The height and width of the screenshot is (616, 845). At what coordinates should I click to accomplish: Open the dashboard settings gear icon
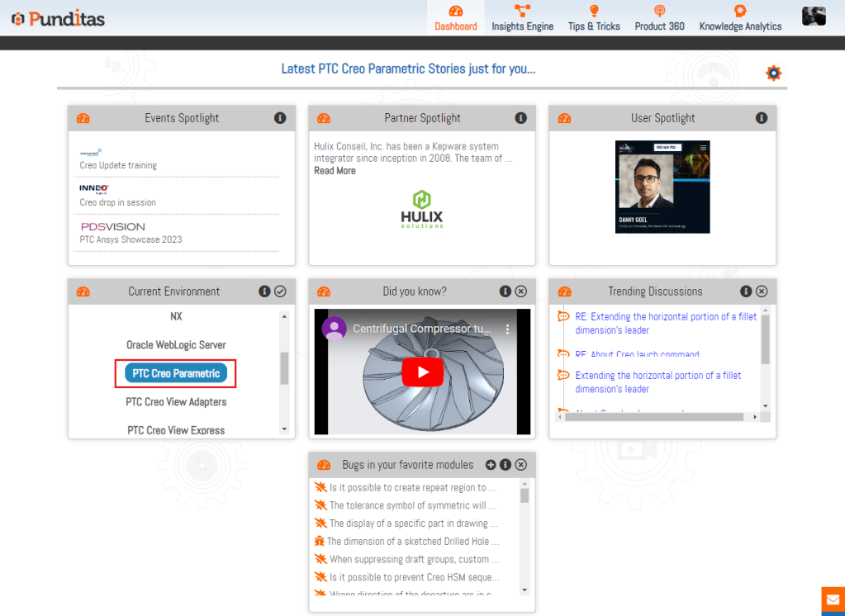(x=773, y=73)
